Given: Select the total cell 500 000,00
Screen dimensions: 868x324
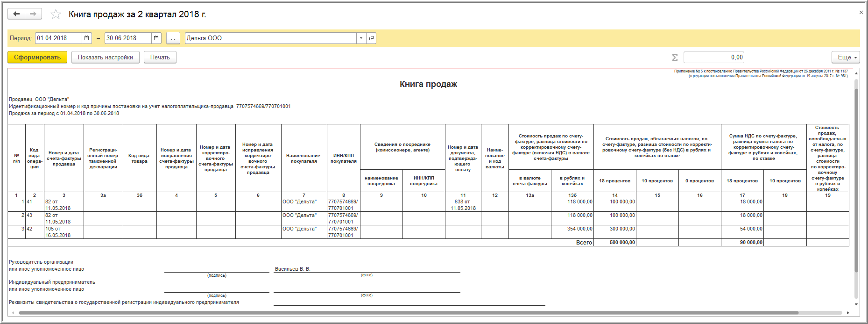Looking at the screenshot, I should [x=615, y=243].
